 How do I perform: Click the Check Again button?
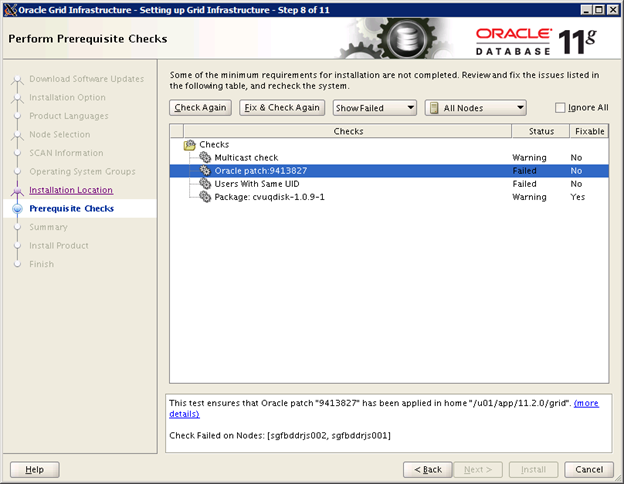[200, 107]
